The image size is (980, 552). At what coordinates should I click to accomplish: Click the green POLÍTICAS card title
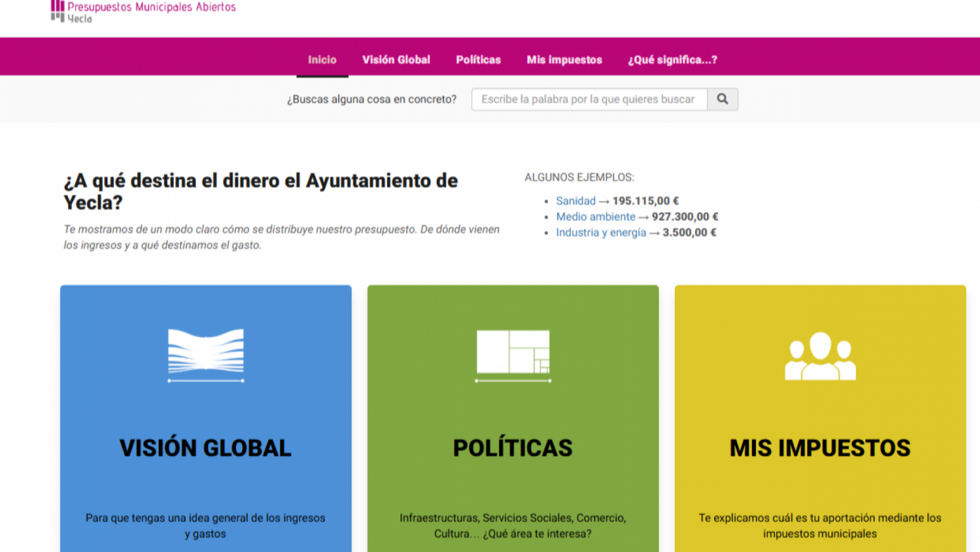(512, 448)
